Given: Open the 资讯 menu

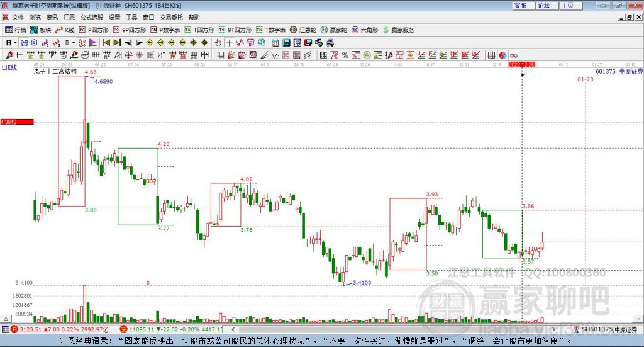Looking at the screenshot, I should (52, 17).
